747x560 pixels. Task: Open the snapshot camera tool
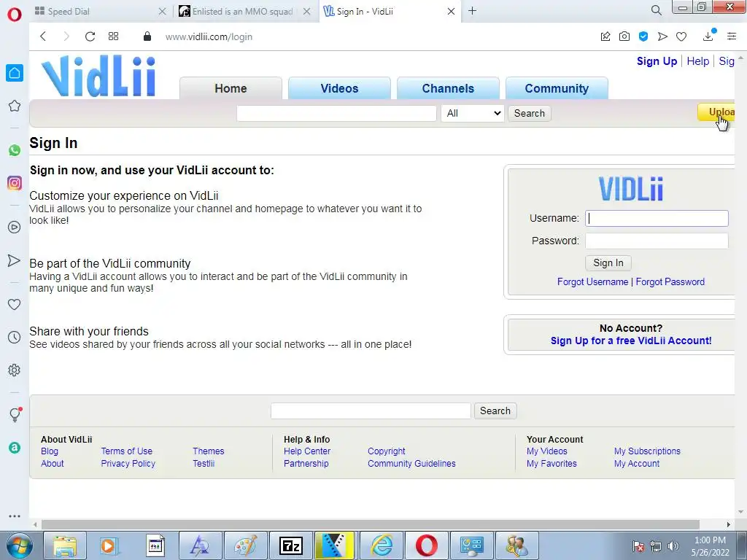tap(624, 36)
